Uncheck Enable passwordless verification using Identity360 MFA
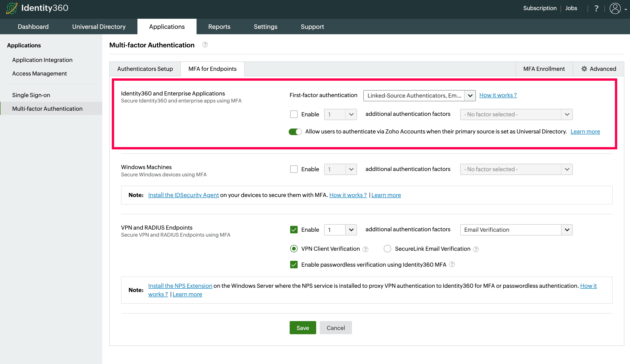 tap(294, 265)
